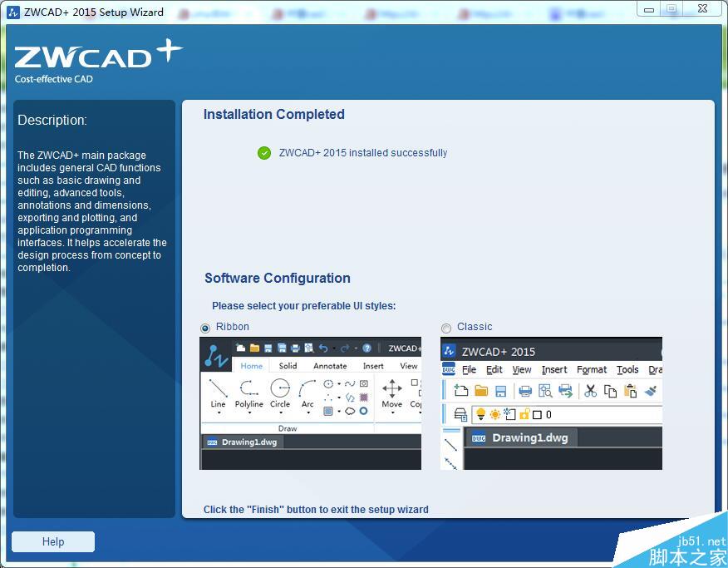Open Help for the setup wizard

pyautogui.click(x=53, y=541)
